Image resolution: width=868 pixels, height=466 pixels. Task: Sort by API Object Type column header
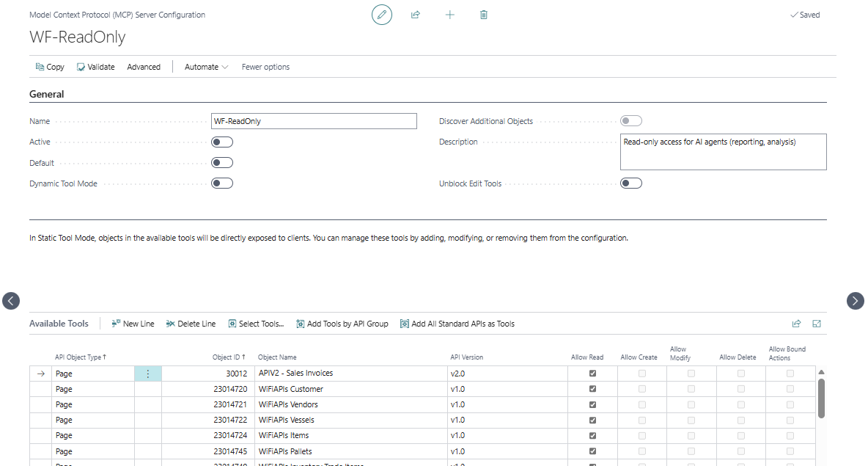(x=80, y=357)
